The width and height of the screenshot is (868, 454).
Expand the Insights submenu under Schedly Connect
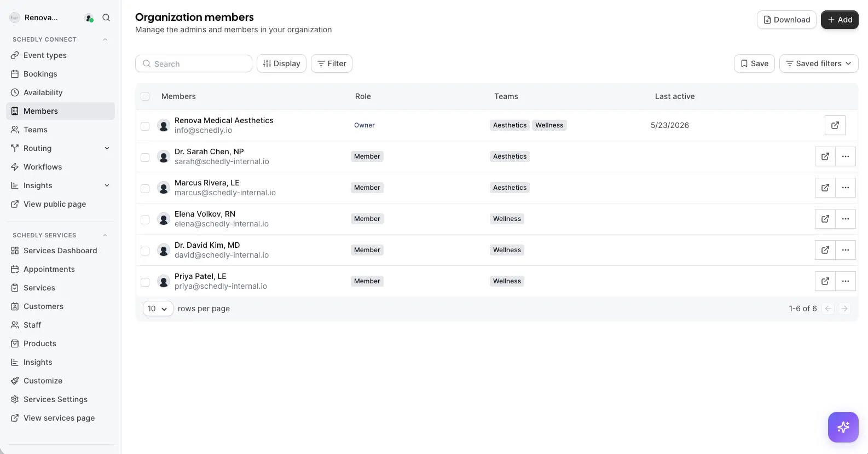(107, 185)
